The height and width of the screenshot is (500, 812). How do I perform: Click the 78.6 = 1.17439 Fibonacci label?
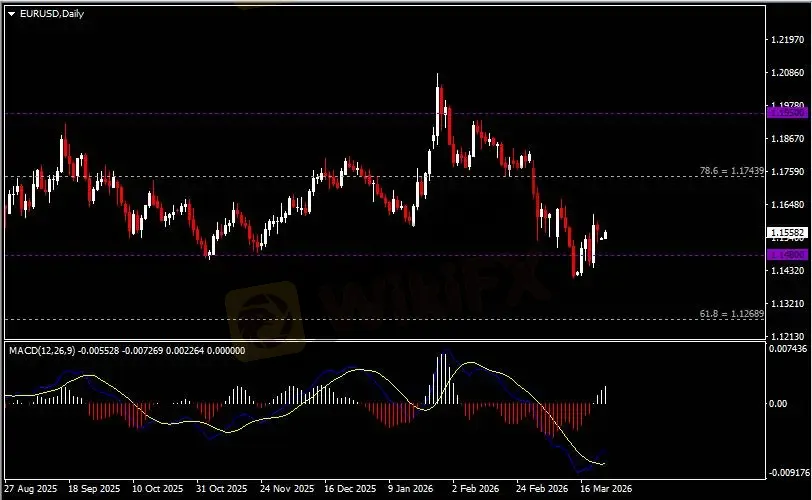pyautogui.click(x=734, y=171)
